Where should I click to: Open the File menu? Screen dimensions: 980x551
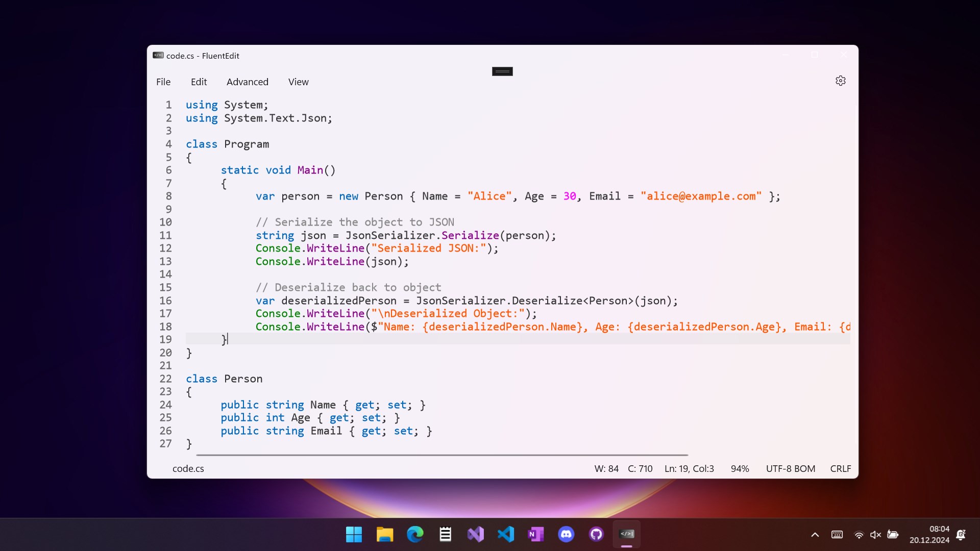[163, 82]
